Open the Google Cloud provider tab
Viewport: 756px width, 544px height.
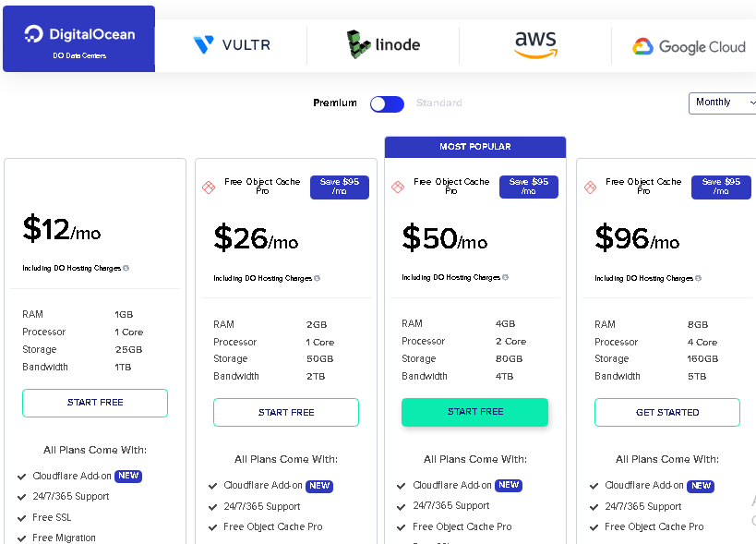coord(689,47)
